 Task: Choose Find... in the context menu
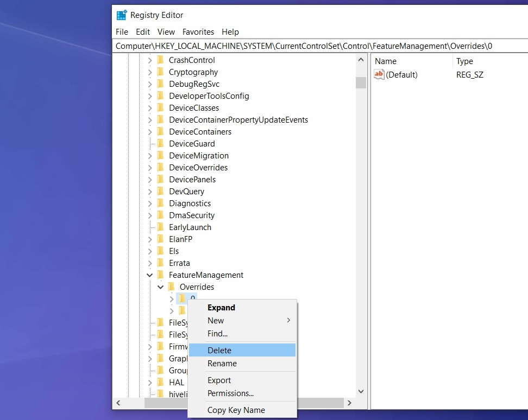pos(242,334)
